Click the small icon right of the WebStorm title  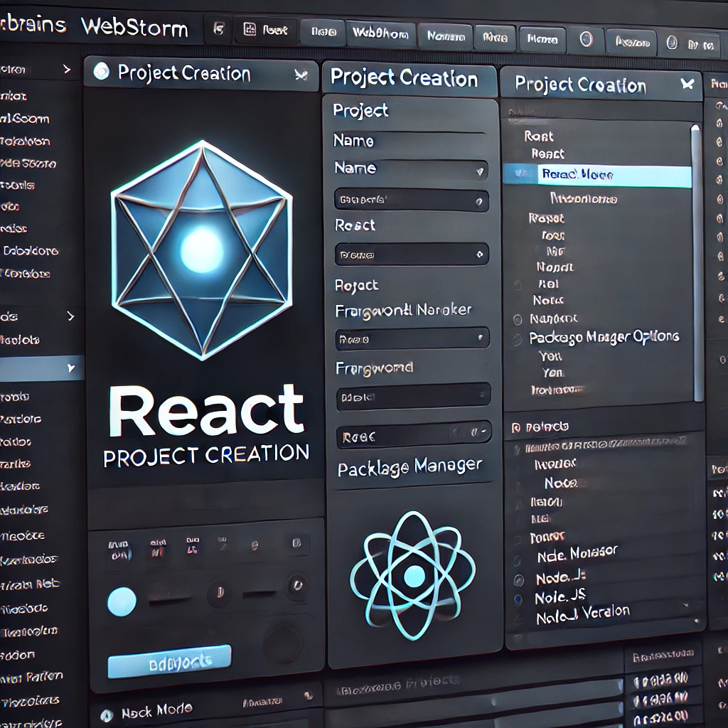coord(219,28)
